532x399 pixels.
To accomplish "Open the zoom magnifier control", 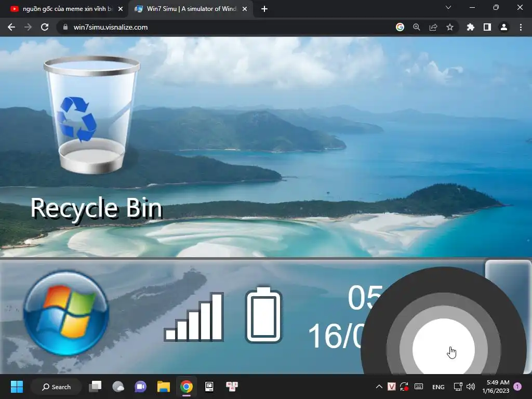I will pos(417,27).
